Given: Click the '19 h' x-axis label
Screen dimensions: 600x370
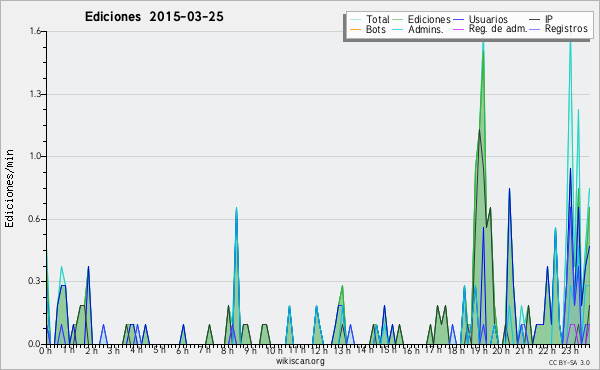Looking at the screenshot, I should [478, 351].
